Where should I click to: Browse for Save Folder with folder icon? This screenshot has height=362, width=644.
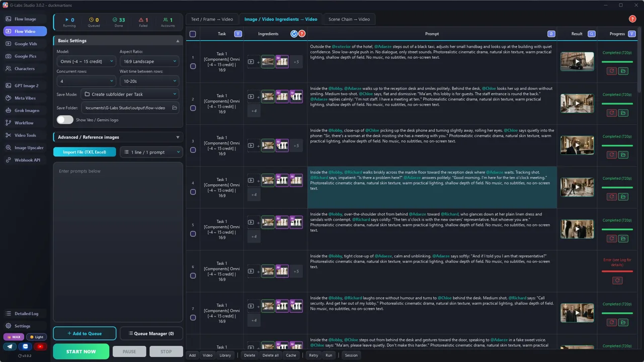coord(175,108)
